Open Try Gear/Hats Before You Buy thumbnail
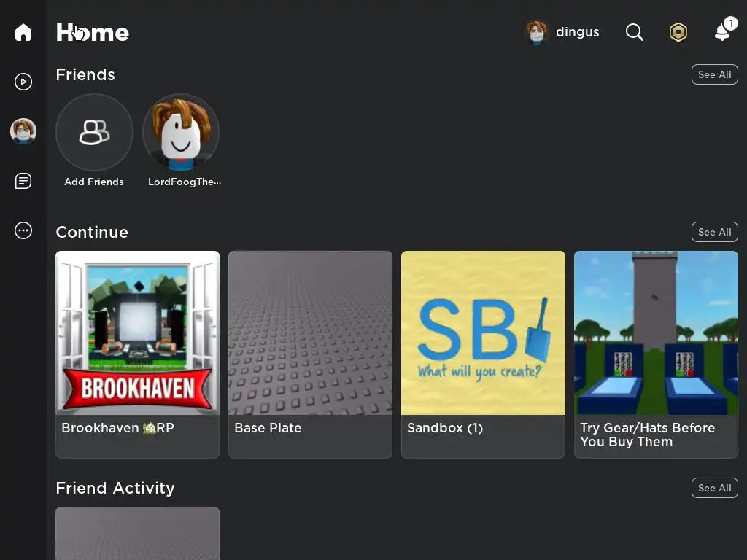Screen dimensions: 747x560 point(656,332)
